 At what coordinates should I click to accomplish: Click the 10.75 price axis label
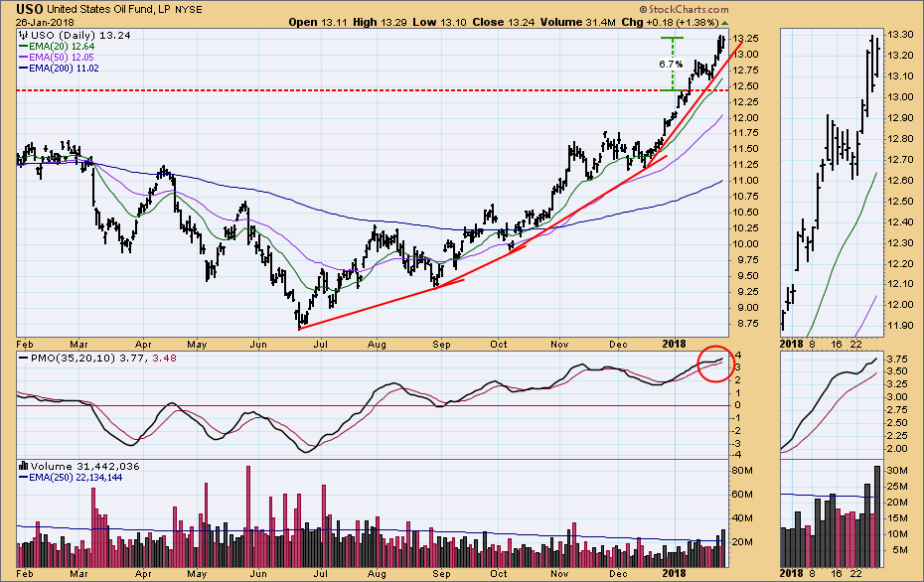pyautogui.click(x=744, y=197)
